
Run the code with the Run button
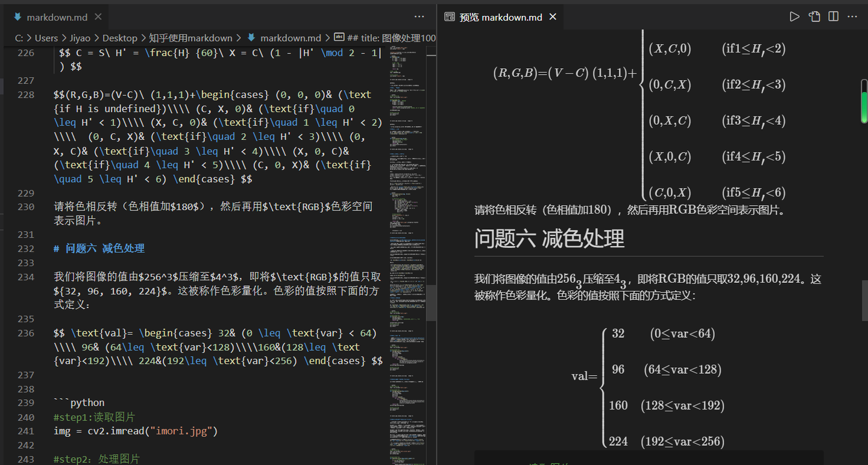click(x=794, y=16)
